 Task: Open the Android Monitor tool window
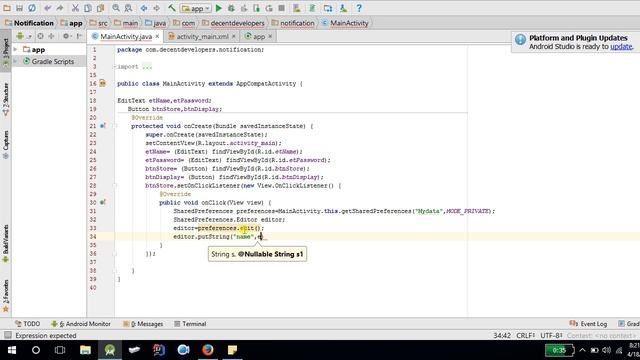tap(81, 324)
